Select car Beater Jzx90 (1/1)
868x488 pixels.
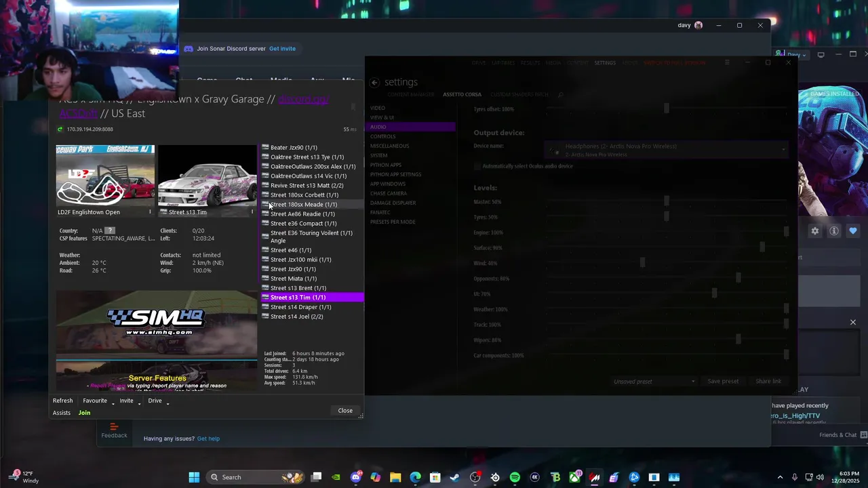313,148
